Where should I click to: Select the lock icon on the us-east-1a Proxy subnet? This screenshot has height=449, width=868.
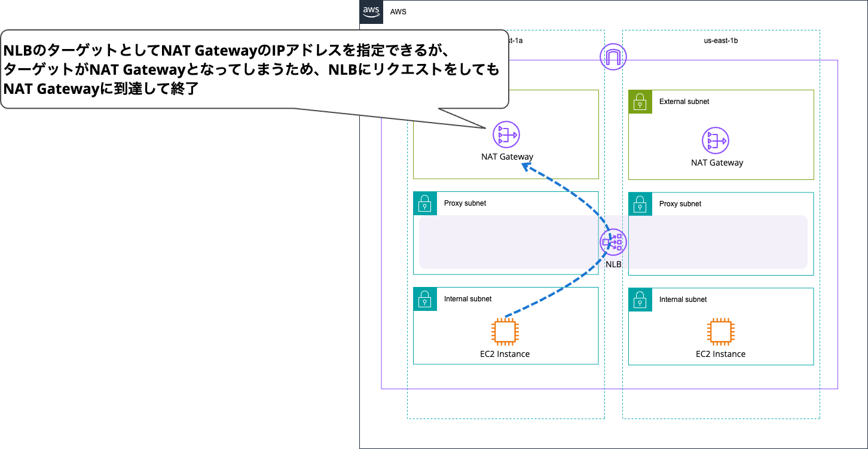(424, 204)
